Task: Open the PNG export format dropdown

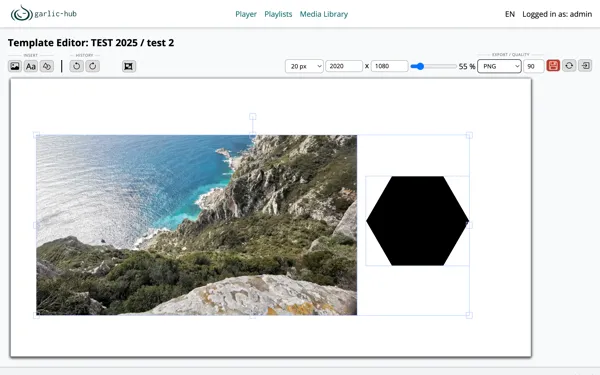Action: (499, 66)
